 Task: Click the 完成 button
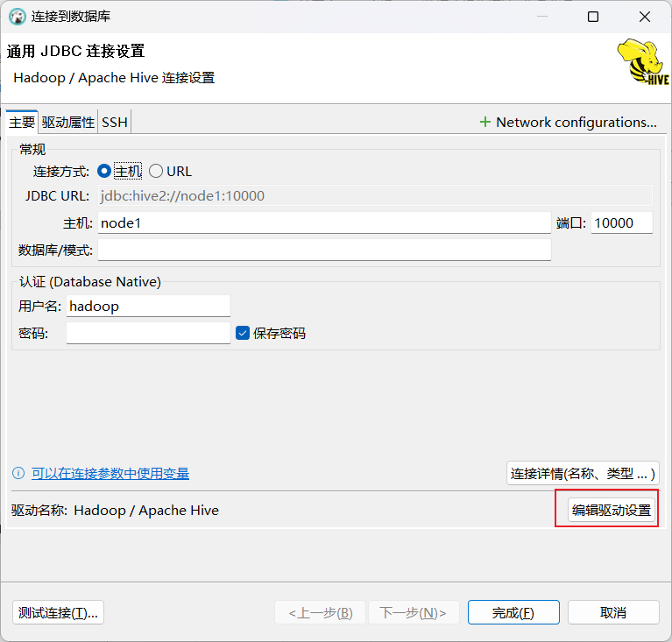(513, 612)
